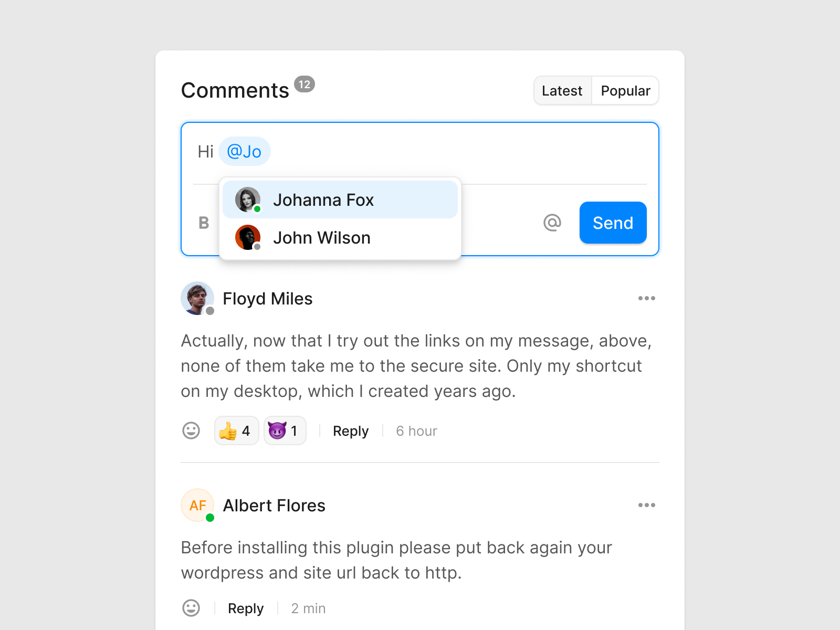The width and height of the screenshot is (840, 630).
Task: Toggle the thumbs-up reaction on Floyd's comment
Action: (236, 430)
